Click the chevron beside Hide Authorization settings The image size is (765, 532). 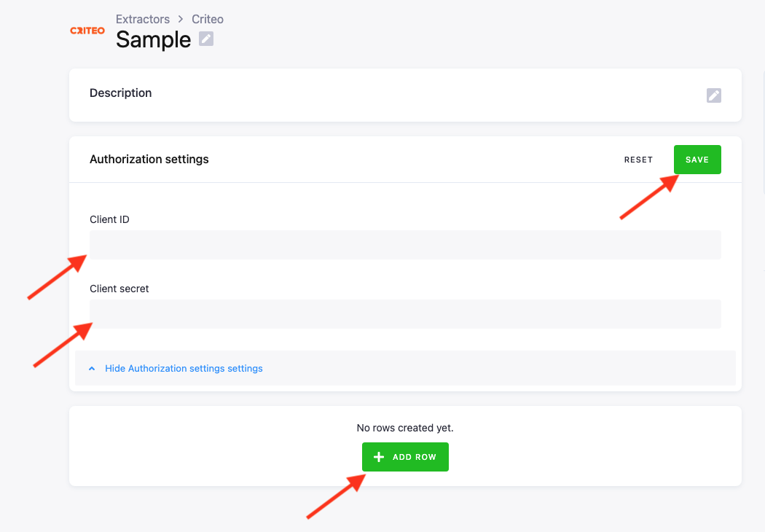92,369
